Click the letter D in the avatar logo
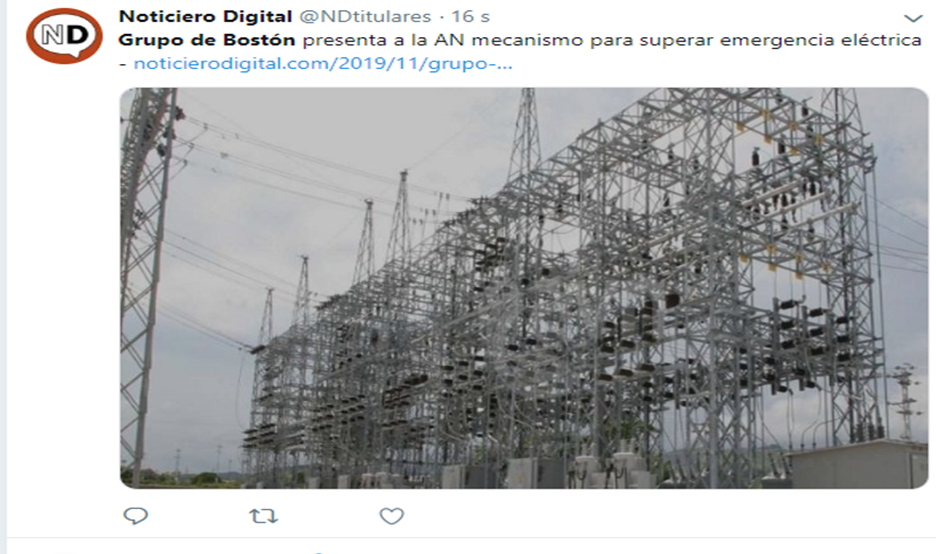The height and width of the screenshot is (554, 936). click(75, 35)
